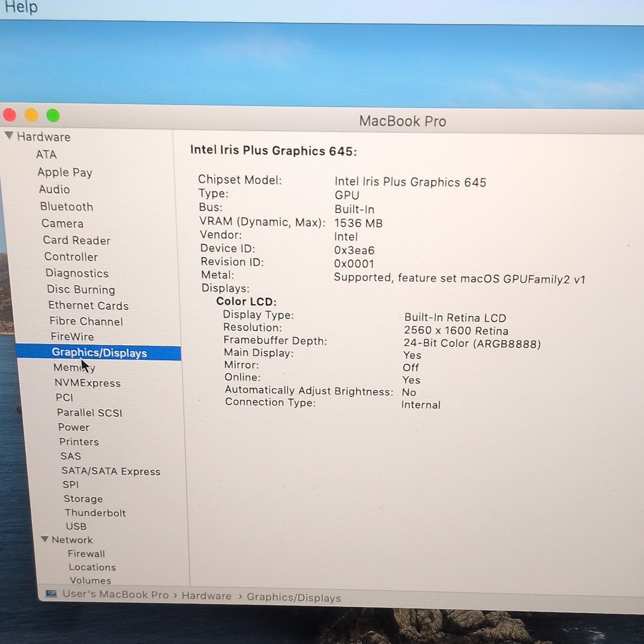The image size is (644, 644).
Task: Open the FireWire entry
Action: click(x=73, y=337)
